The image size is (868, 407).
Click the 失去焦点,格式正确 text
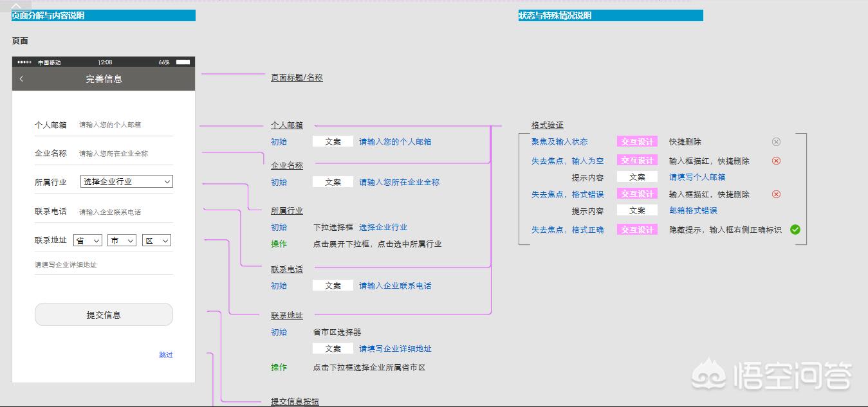[568, 230]
